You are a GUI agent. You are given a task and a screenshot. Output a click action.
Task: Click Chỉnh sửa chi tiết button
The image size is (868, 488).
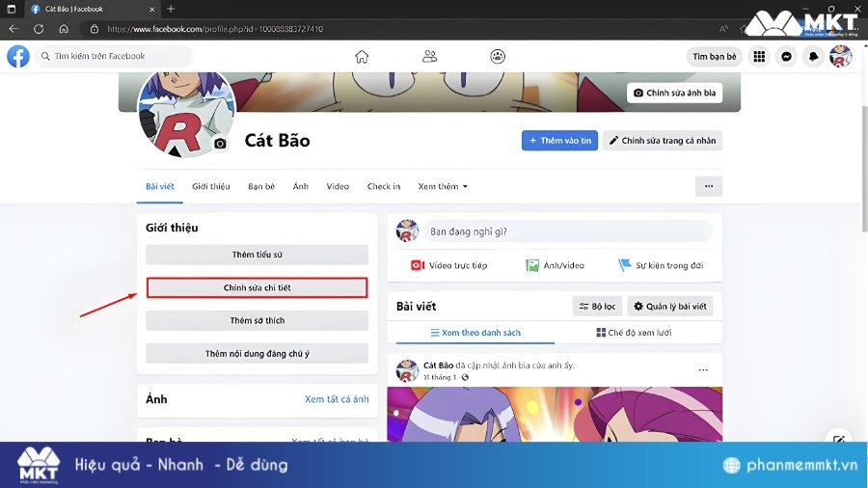coord(257,287)
